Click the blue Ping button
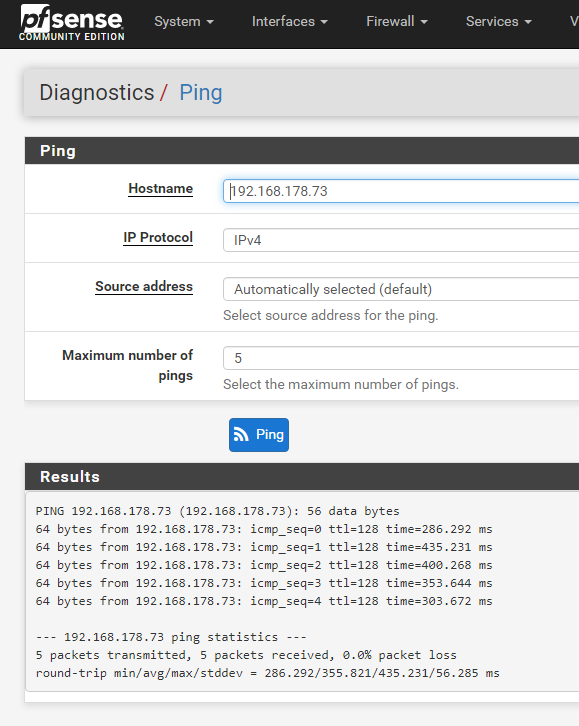579x726 pixels. click(259, 435)
